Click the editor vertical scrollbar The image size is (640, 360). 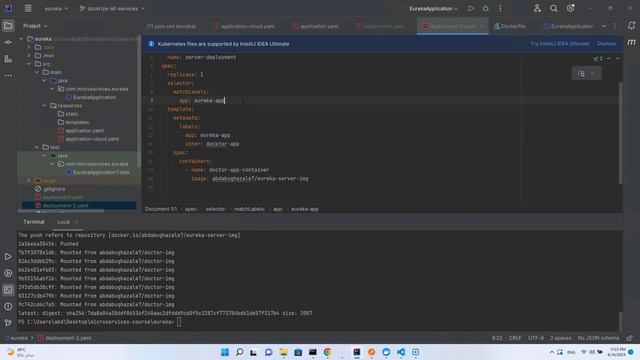620,133
